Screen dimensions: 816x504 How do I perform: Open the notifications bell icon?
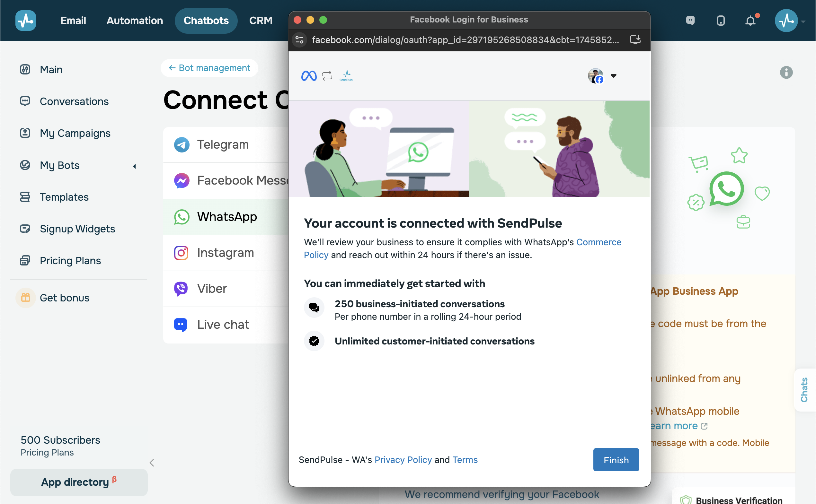tap(750, 21)
